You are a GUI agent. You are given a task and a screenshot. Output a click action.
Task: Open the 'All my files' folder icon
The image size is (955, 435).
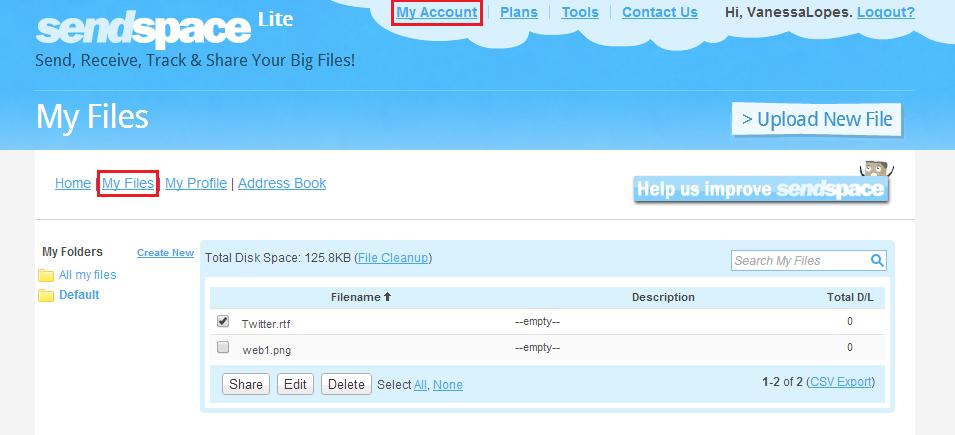46,275
